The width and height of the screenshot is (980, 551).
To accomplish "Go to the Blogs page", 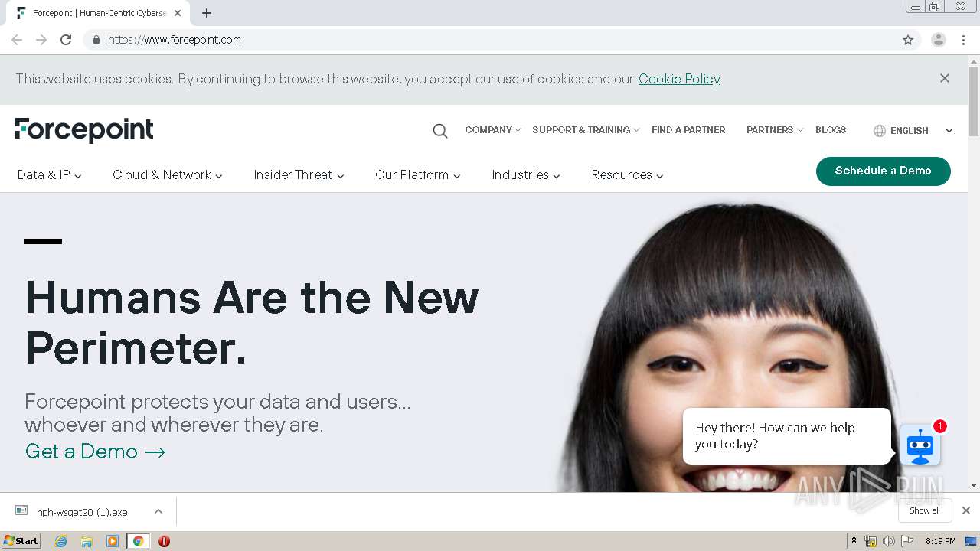I will tap(831, 130).
